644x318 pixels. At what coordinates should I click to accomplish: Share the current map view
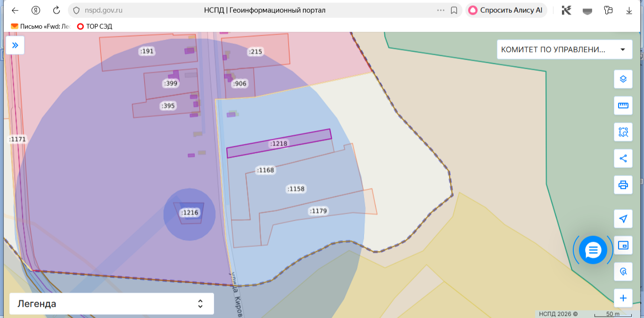623,159
